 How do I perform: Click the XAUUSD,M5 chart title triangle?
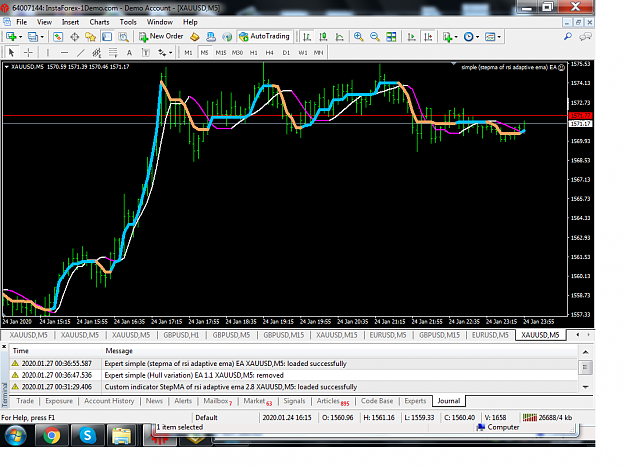click(7, 67)
